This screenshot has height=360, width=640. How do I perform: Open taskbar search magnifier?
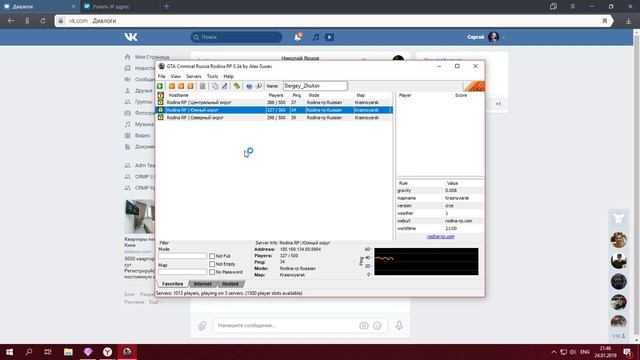[29, 352]
